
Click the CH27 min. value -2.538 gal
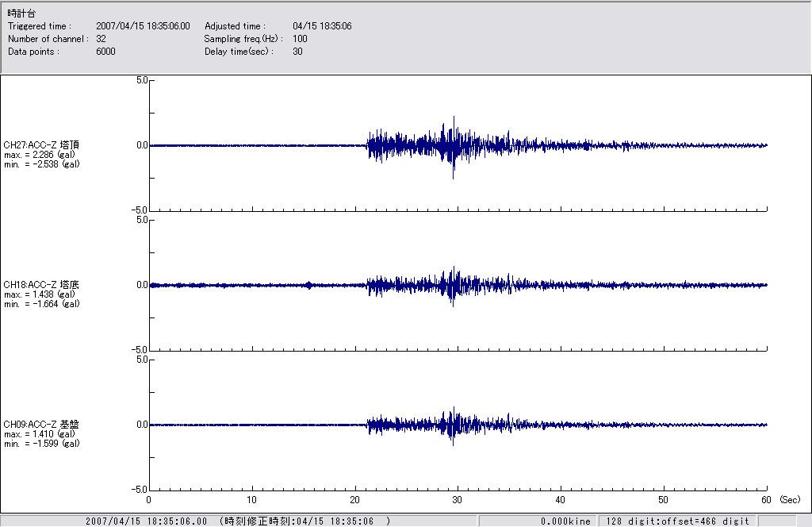point(41,164)
